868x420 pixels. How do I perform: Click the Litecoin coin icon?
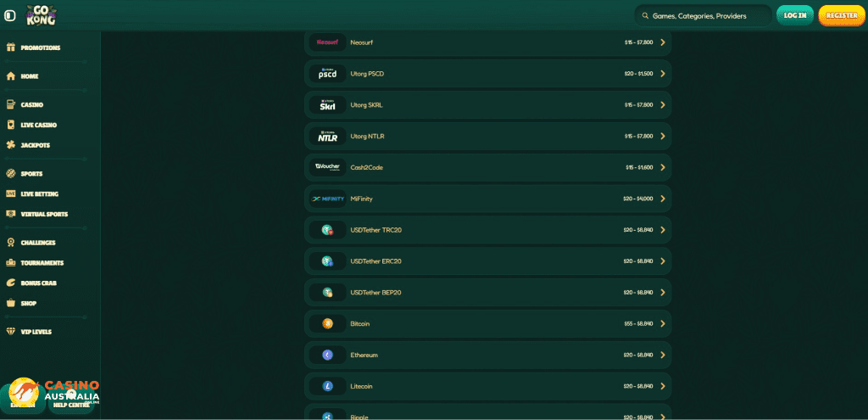327,386
